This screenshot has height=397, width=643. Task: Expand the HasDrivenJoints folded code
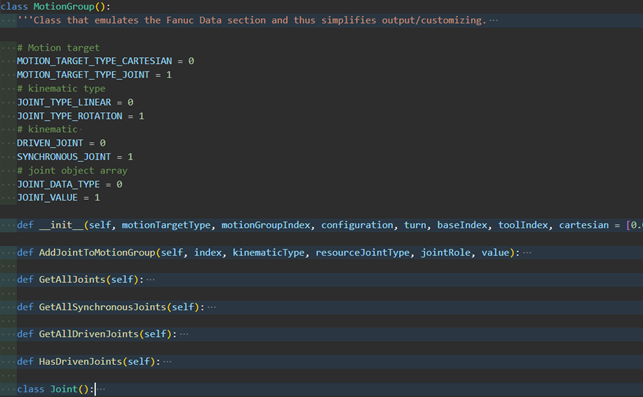click(x=167, y=362)
